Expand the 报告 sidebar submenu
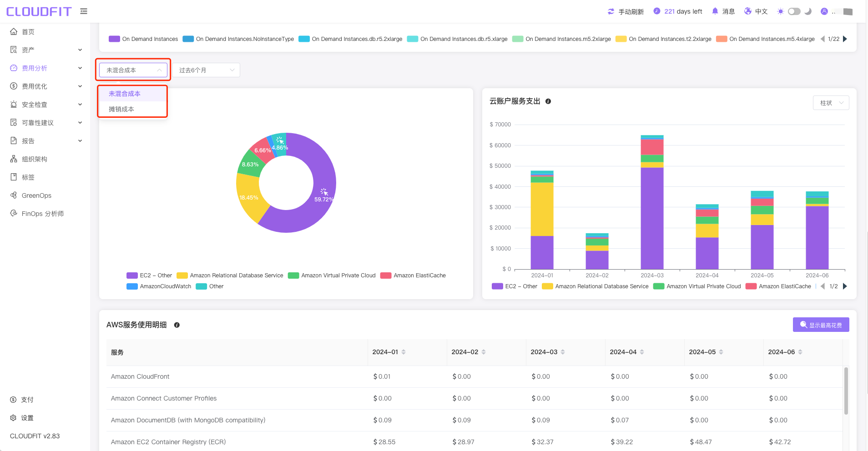Image resolution: width=868 pixels, height=451 pixels. pos(80,140)
